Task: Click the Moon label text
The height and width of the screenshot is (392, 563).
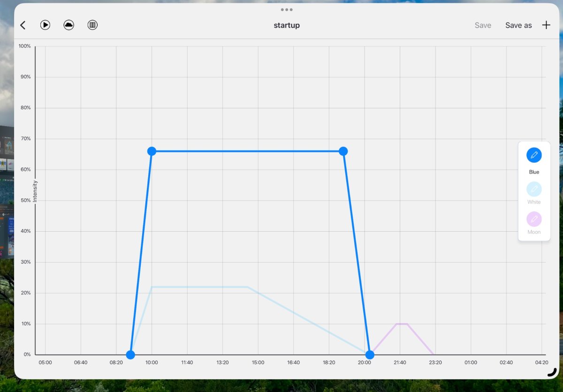Action: pyautogui.click(x=534, y=232)
